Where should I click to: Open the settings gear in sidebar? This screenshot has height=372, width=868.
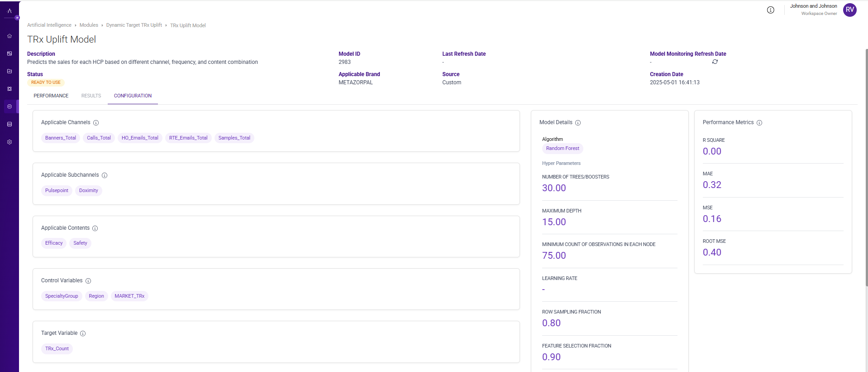pos(10,142)
